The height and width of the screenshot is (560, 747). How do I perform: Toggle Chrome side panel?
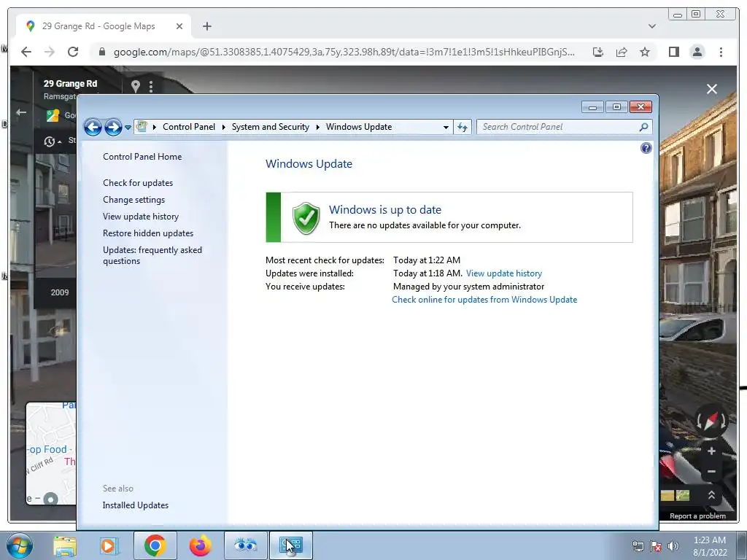(673, 52)
